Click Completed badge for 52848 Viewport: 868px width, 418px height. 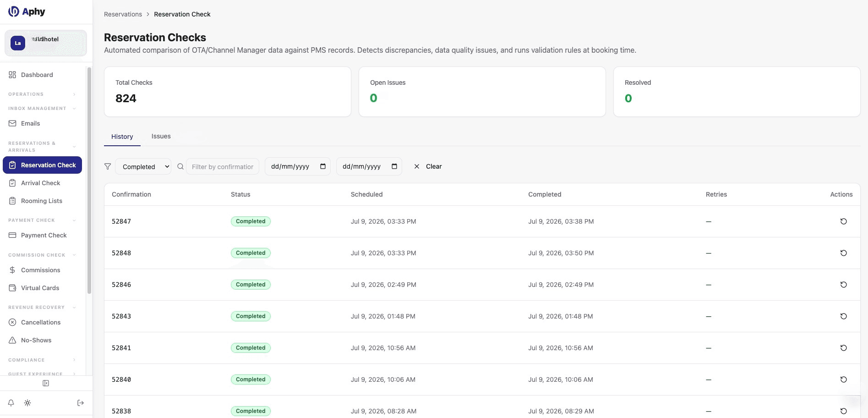tap(251, 253)
